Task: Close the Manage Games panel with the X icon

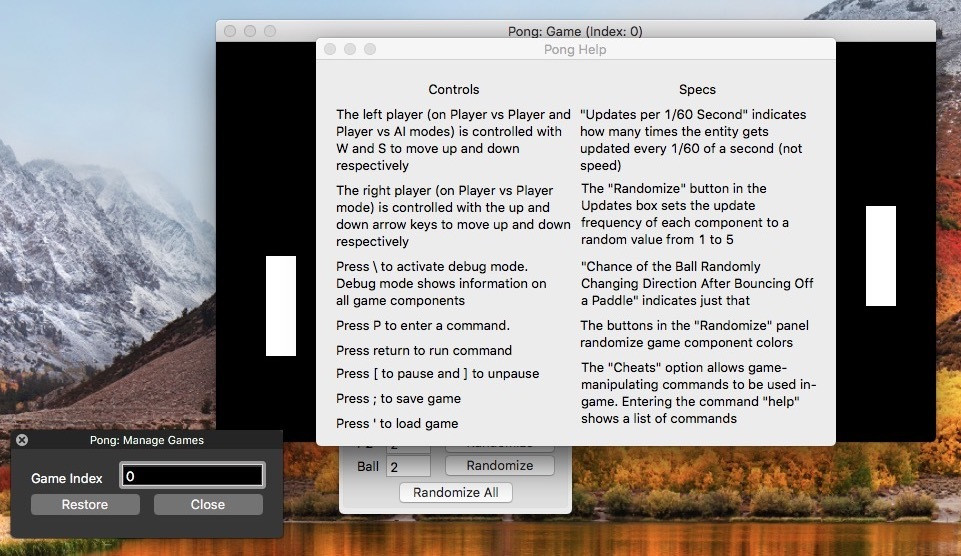Action: pyautogui.click(x=22, y=440)
